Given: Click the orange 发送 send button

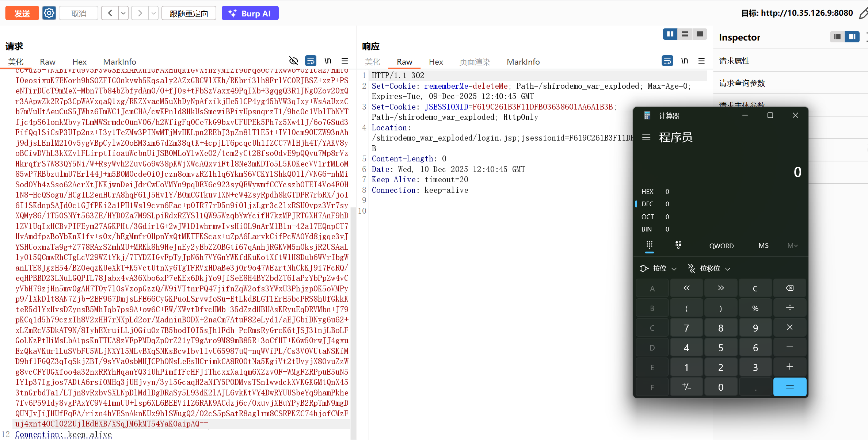Looking at the screenshot, I should [22, 14].
